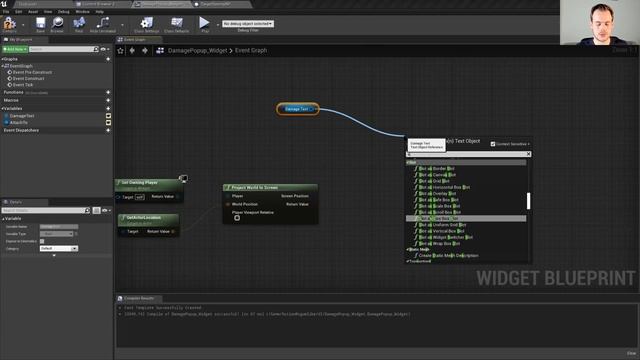Clear the context menu search with X
640x360 pixels.
click(x=529, y=154)
